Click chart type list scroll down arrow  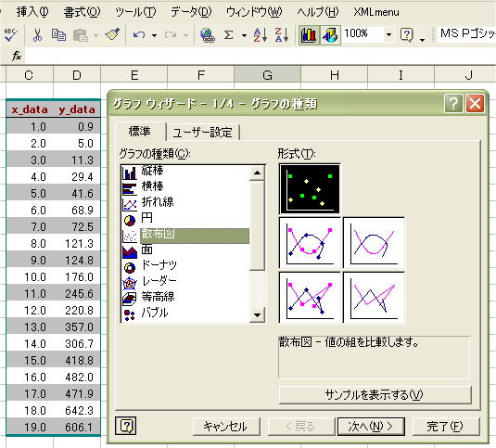click(x=257, y=315)
